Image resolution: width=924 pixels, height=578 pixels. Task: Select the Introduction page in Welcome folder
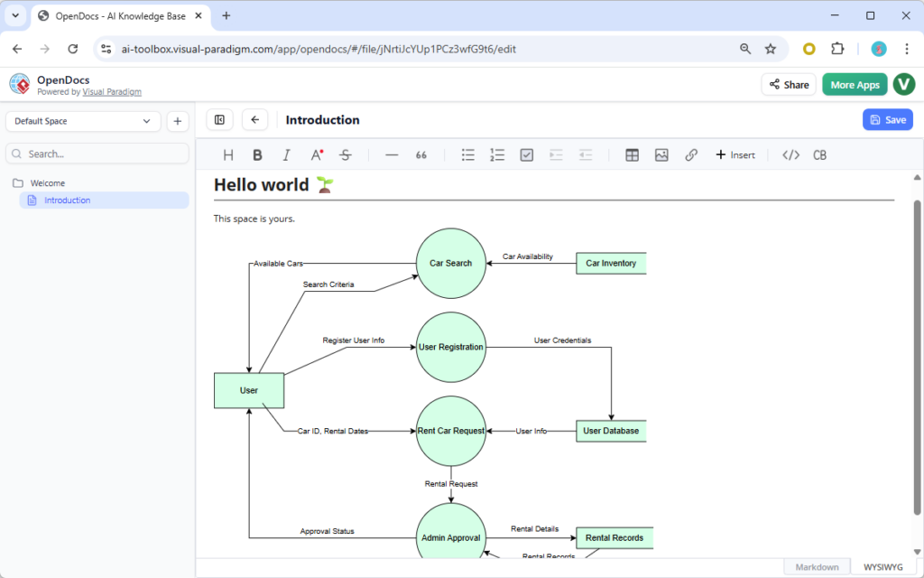point(69,200)
